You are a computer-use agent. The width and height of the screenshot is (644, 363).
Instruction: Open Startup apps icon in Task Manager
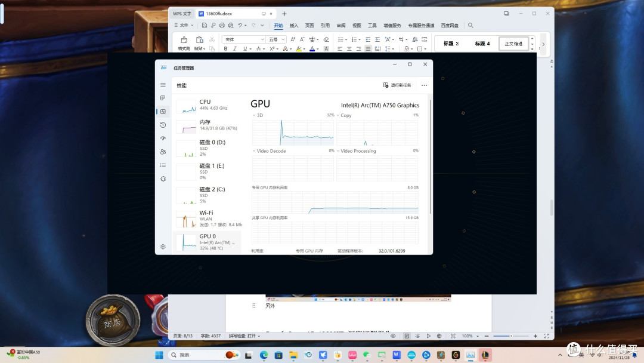click(163, 138)
